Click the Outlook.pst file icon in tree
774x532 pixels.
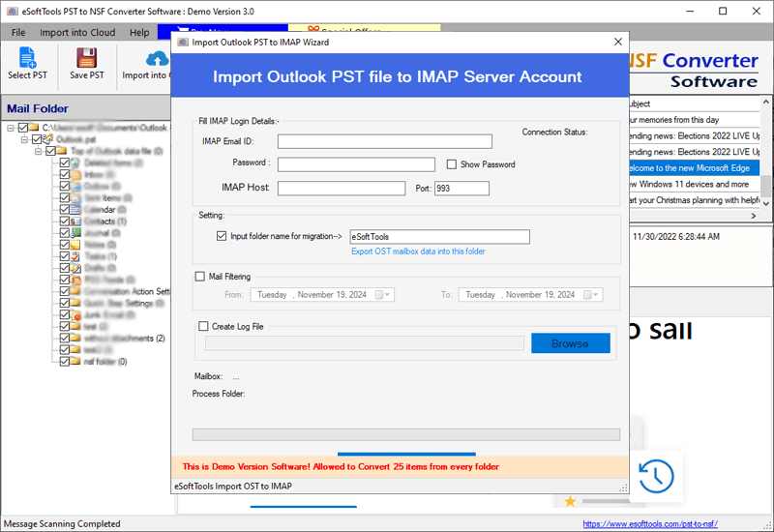[47, 139]
